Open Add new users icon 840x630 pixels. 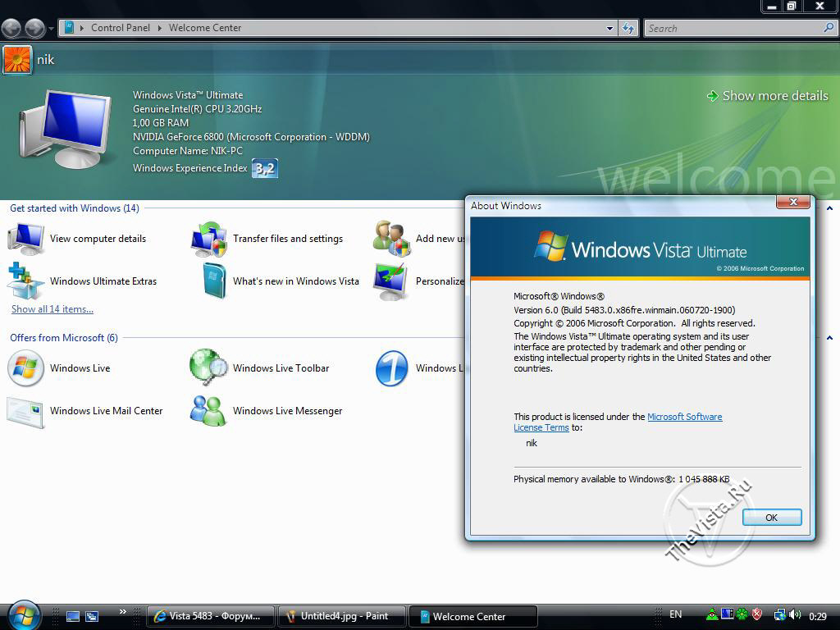[391, 239]
